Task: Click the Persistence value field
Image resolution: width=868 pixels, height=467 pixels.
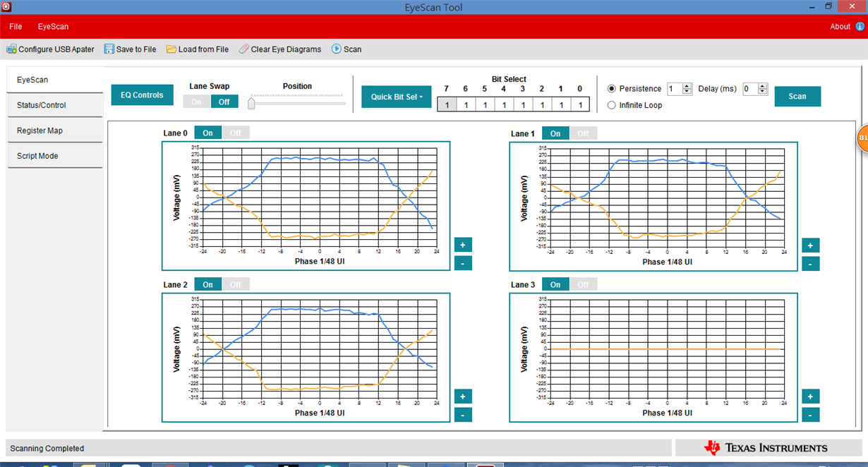Action: [x=675, y=89]
